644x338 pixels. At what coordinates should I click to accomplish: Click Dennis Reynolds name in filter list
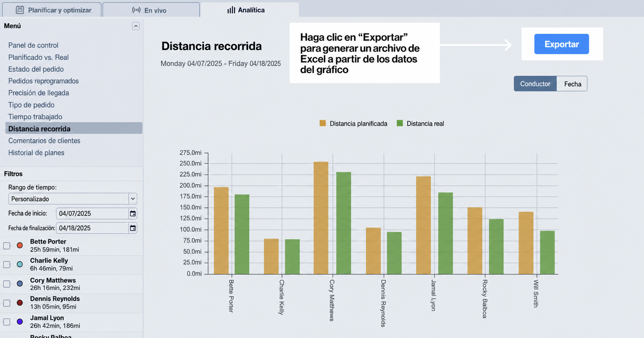[x=55, y=299]
